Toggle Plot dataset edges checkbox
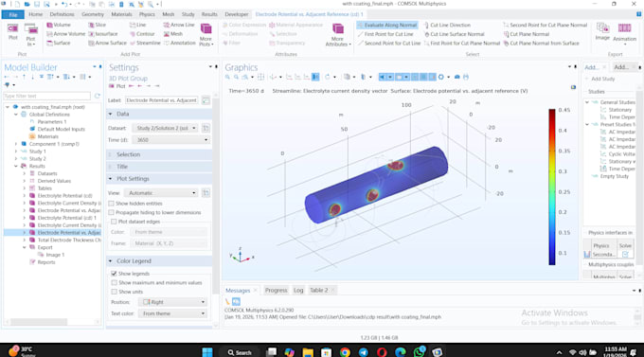Screen dimensions: 644x357 coord(114,222)
